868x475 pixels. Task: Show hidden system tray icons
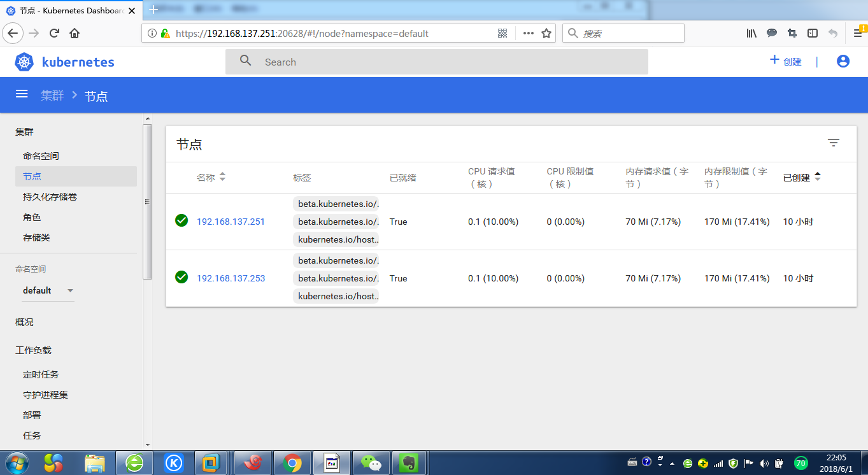[672, 463]
